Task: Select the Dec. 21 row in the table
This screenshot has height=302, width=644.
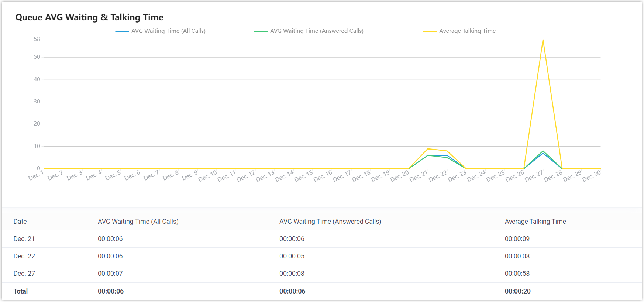Action: tap(24, 239)
